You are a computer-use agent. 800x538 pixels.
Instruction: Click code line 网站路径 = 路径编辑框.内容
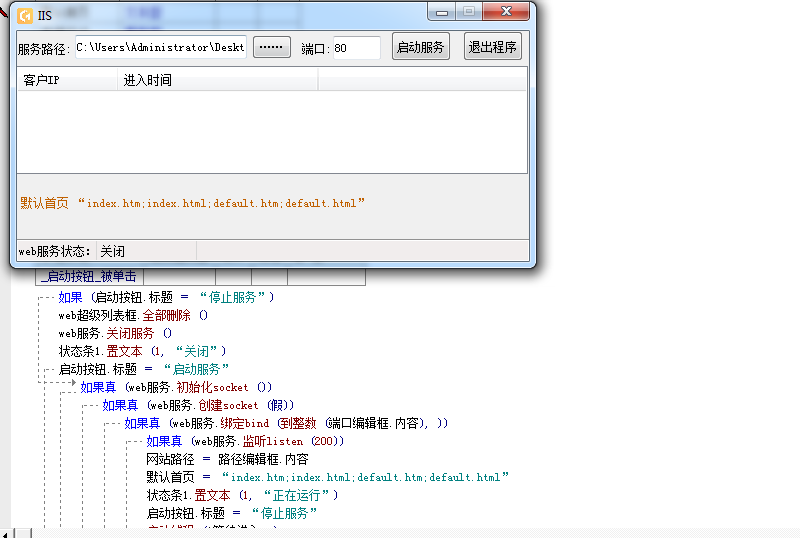(228, 459)
